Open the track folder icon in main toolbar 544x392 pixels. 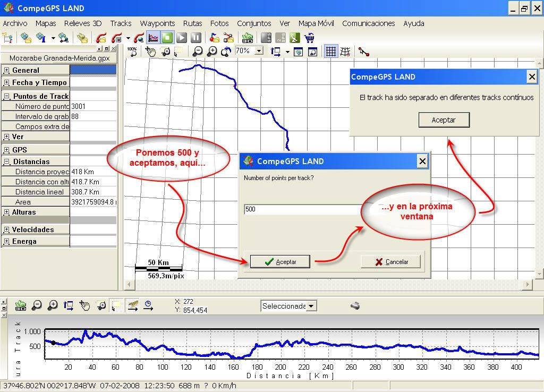[101, 38]
